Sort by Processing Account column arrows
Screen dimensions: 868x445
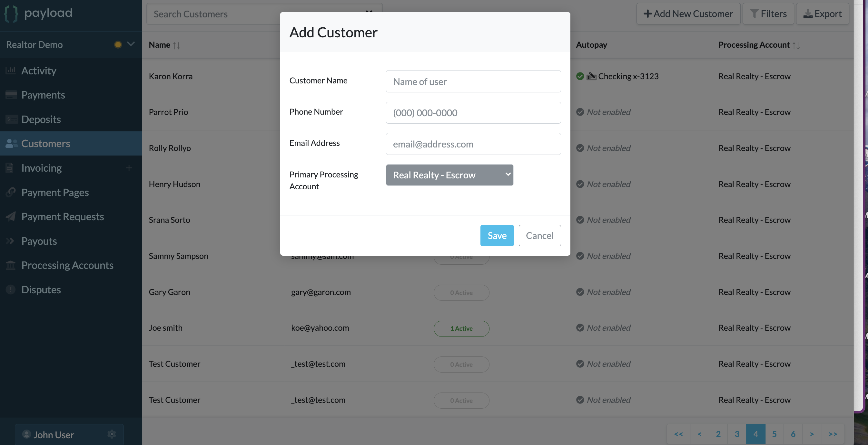796,45
